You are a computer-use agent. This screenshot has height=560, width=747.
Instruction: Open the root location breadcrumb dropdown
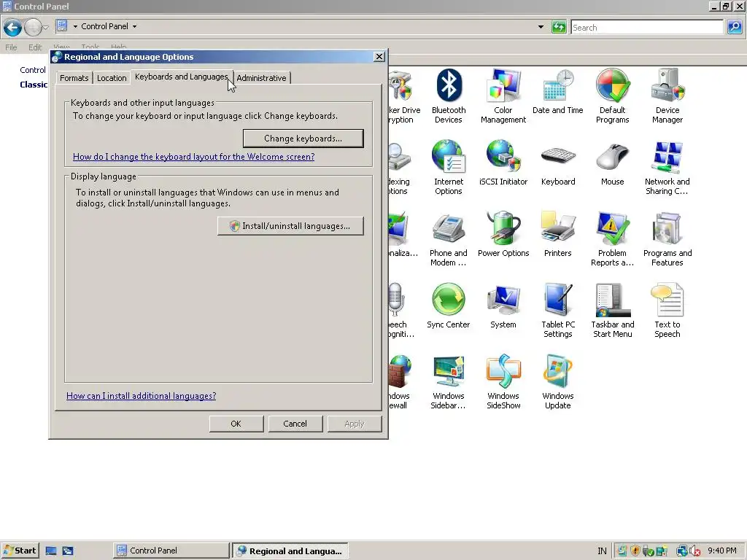tap(75, 27)
